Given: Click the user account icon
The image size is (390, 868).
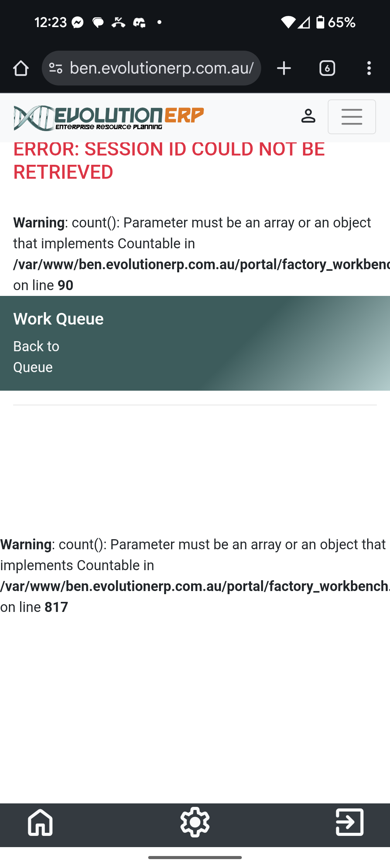Looking at the screenshot, I should tap(308, 116).
